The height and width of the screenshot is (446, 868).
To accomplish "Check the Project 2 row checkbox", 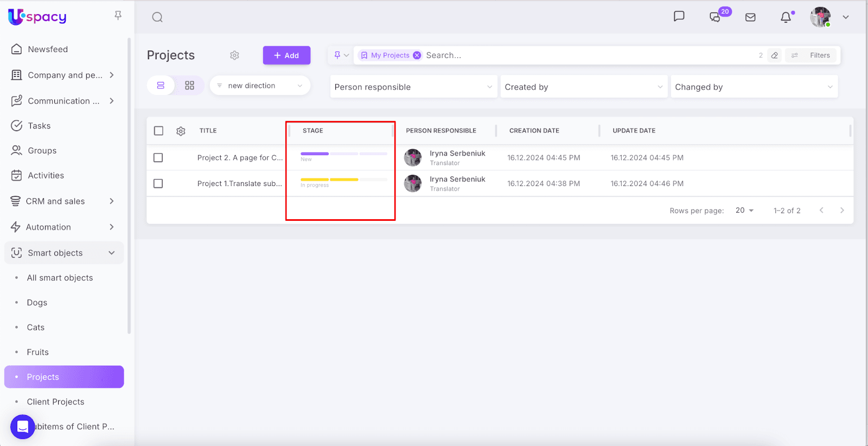I will tap(158, 158).
